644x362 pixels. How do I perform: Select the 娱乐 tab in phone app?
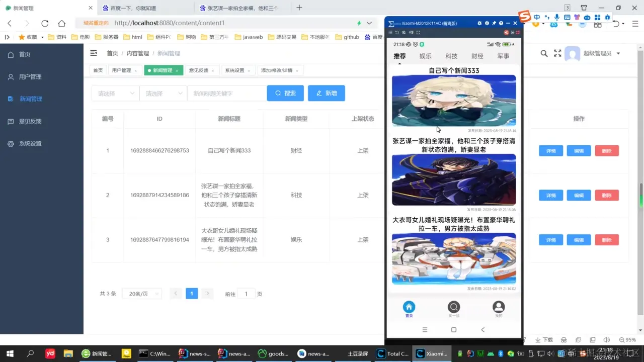426,56
